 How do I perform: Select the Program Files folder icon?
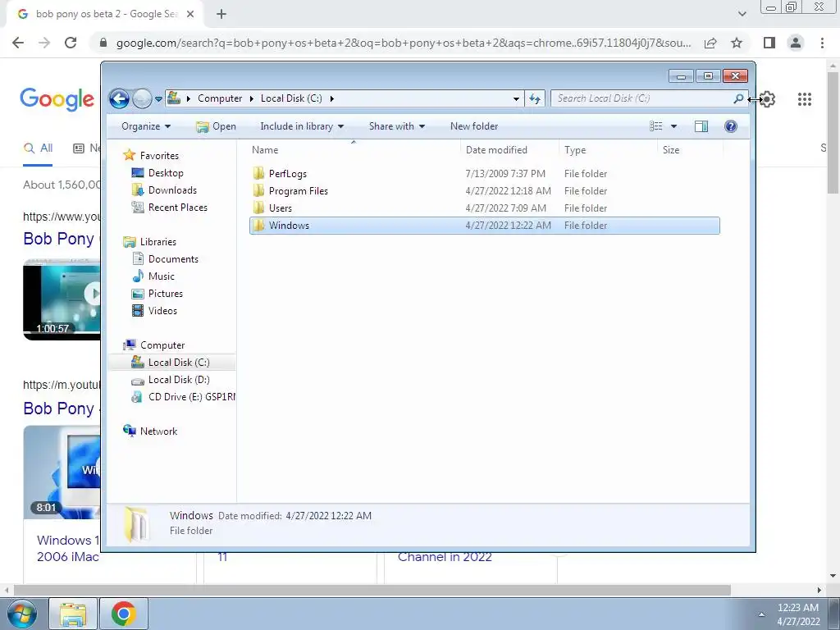(x=258, y=190)
